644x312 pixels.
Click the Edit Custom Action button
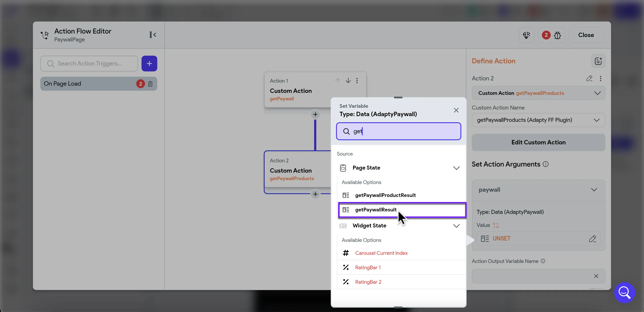pos(538,142)
